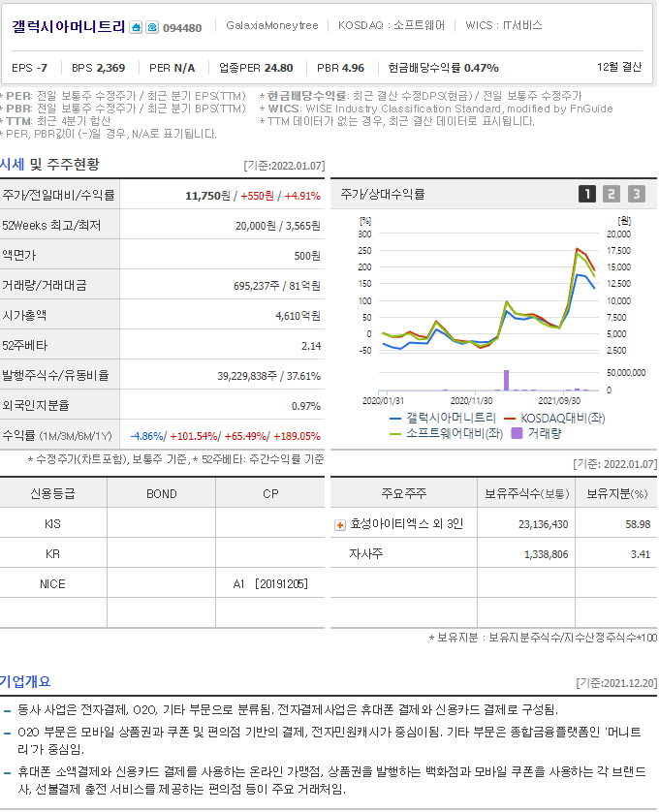
Task: Click the [기준:2021.12.20] date label
Action: pos(616,683)
